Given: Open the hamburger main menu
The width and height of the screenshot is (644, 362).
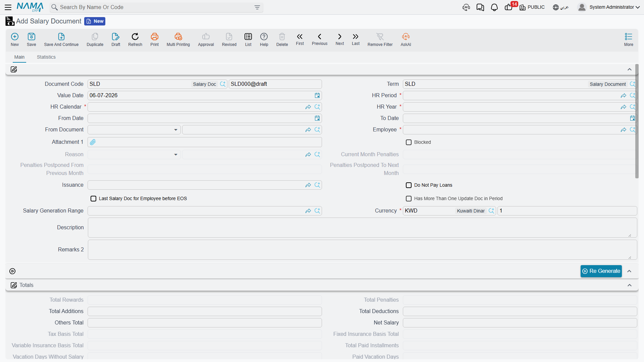Looking at the screenshot, I should point(8,7).
